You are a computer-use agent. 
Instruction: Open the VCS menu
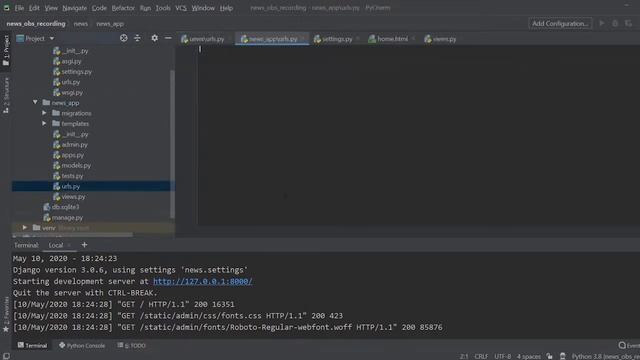tap(181, 8)
